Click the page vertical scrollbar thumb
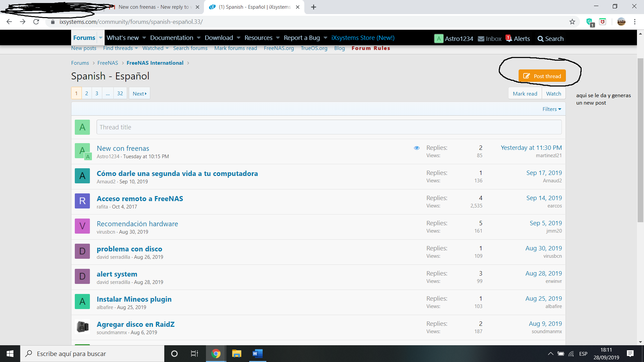This screenshot has width=644, height=362. pyautogui.click(x=640, y=140)
